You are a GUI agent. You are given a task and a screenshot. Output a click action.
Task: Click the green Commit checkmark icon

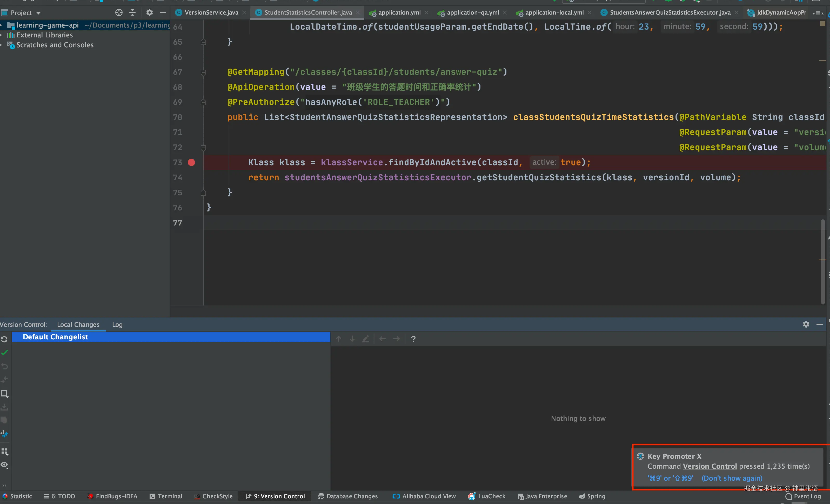(4, 353)
